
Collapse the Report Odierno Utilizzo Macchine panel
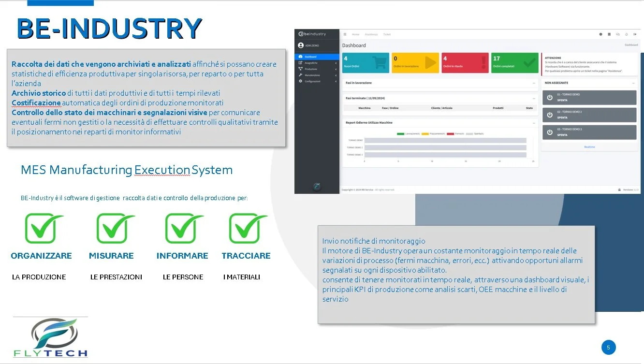(534, 123)
